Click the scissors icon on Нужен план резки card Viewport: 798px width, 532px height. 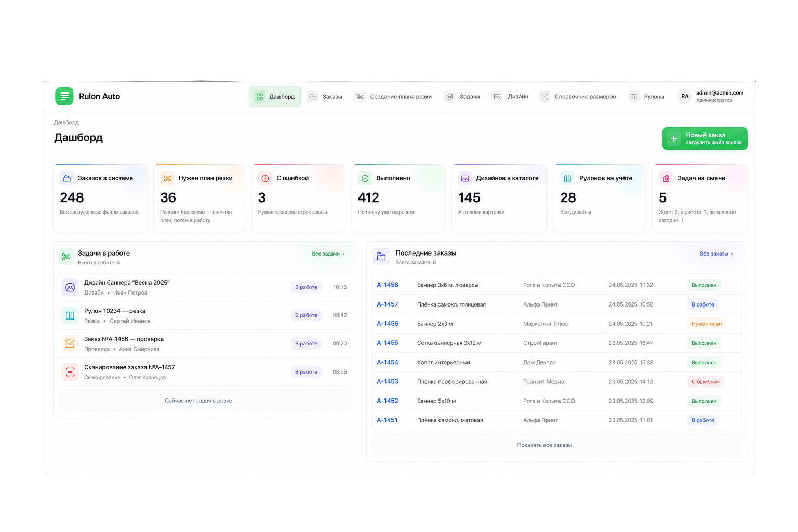(167, 178)
